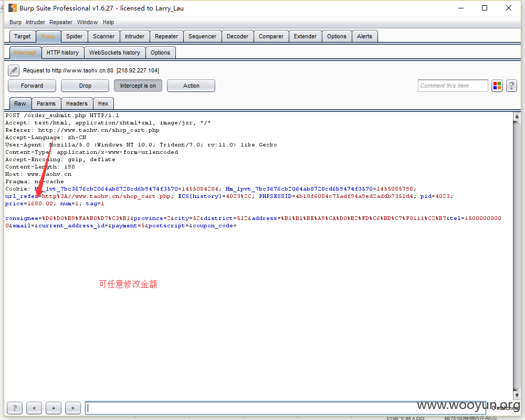This screenshot has width=525, height=420.
Task: Switch to the Sequencer tab
Action: click(203, 36)
